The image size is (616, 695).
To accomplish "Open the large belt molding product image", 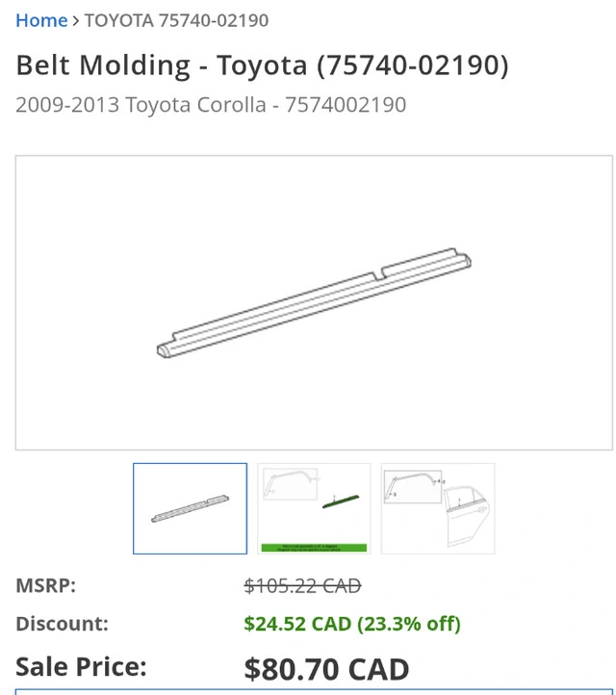I will click(x=314, y=302).
